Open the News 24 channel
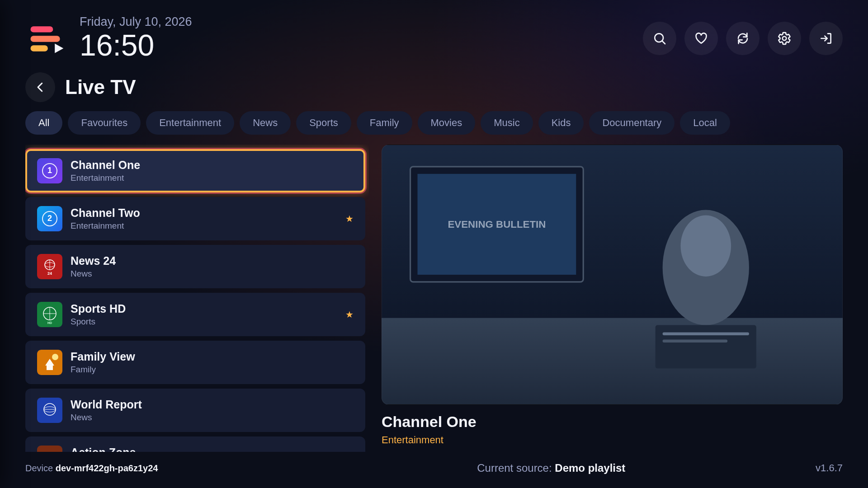 (x=195, y=267)
